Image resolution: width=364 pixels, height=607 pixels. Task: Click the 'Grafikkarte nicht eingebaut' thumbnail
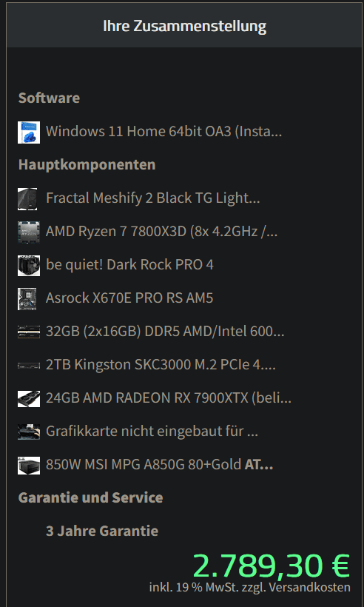pyautogui.click(x=29, y=432)
